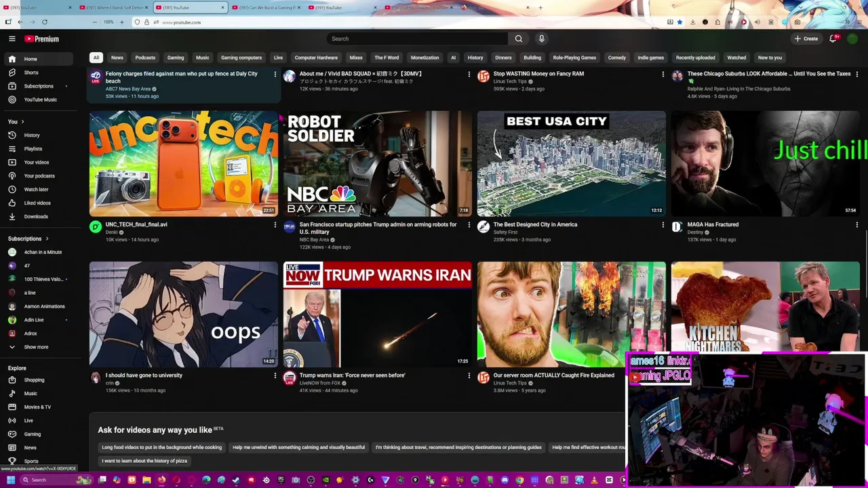The width and height of the screenshot is (868, 488).
Task: Select the News filter chip
Action: tap(117, 58)
